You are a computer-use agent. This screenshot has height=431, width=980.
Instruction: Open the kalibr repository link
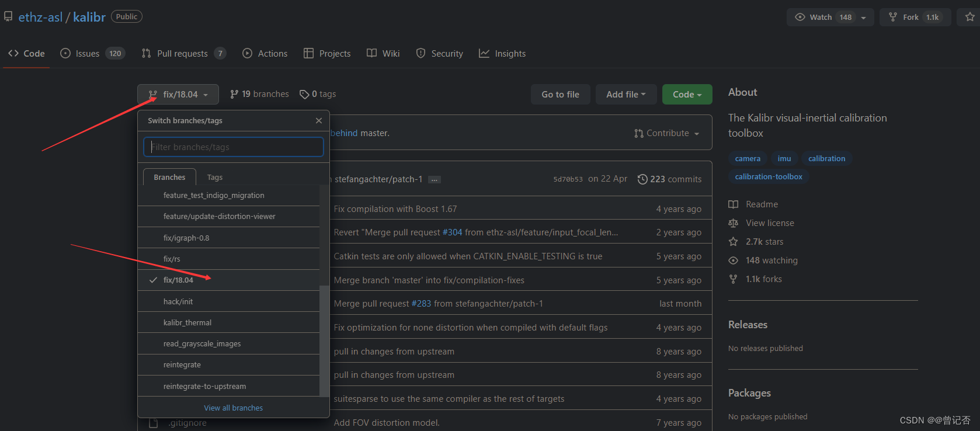[89, 17]
